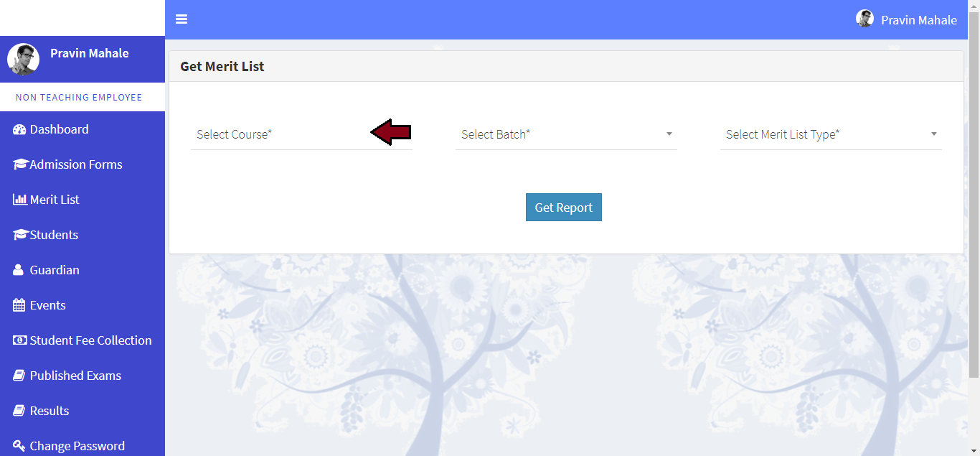Click the Published Exams book icon
The height and width of the screenshot is (456, 980).
pyautogui.click(x=19, y=376)
